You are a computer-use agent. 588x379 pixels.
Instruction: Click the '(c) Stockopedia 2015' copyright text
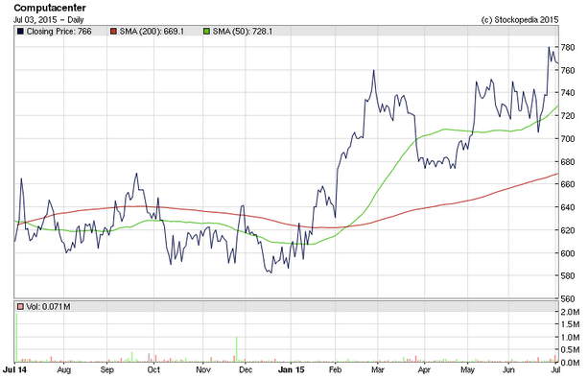(520, 19)
